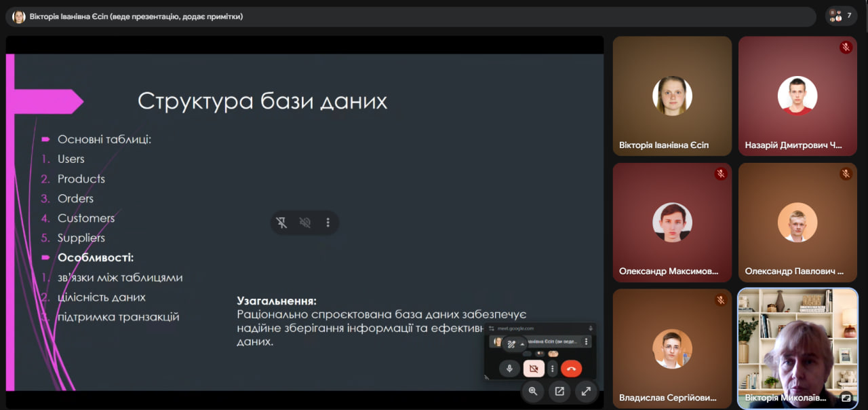Click the Suppliers list item on the slide

coord(81,238)
